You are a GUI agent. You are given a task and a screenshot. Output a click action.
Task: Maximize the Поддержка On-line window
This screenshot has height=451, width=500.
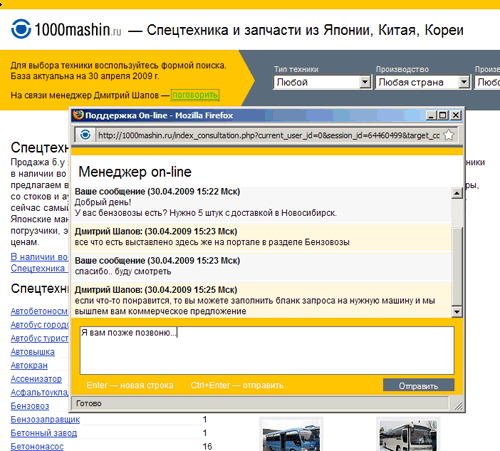443,115
